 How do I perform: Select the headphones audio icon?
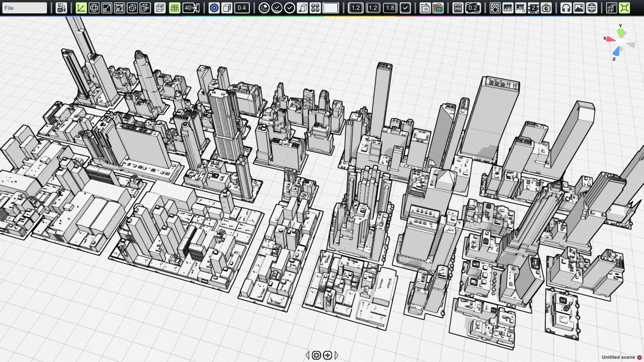pos(566,8)
